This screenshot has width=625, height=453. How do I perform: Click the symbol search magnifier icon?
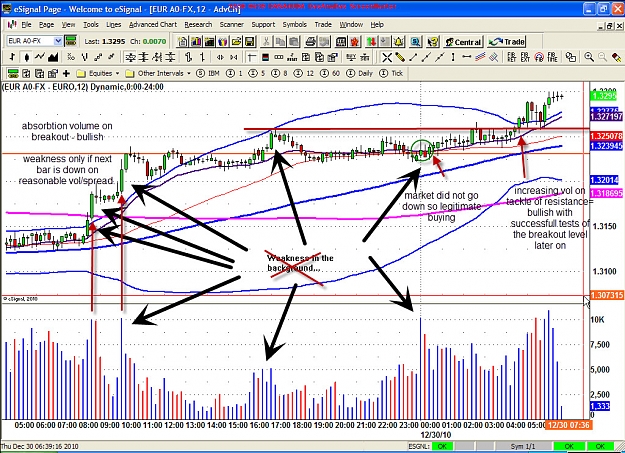coord(416,41)
